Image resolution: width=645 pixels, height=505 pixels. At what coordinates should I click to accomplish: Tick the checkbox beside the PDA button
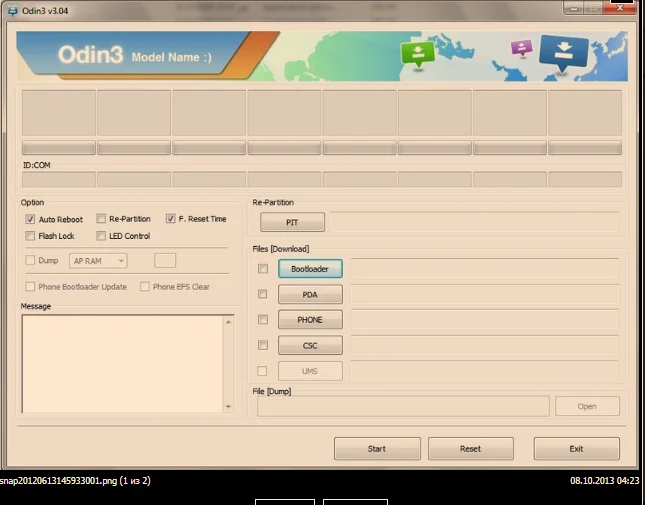[x=263, y=294]
